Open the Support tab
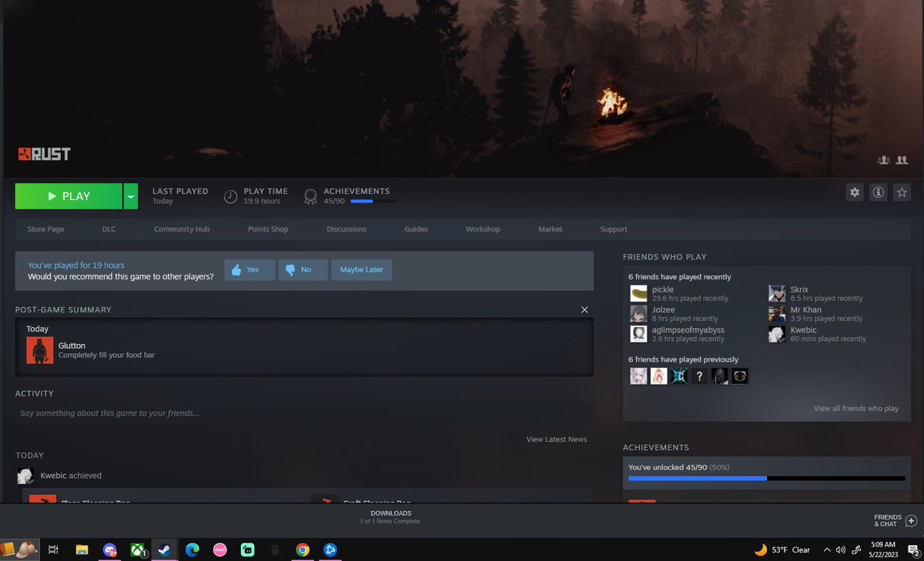The image size is (924, 561). point(614,229)
